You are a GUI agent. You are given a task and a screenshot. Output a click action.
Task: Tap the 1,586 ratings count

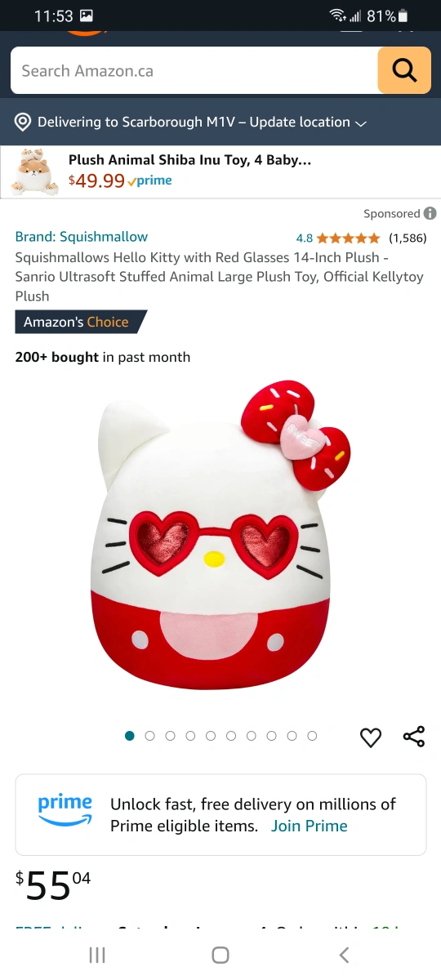point(408,238)
